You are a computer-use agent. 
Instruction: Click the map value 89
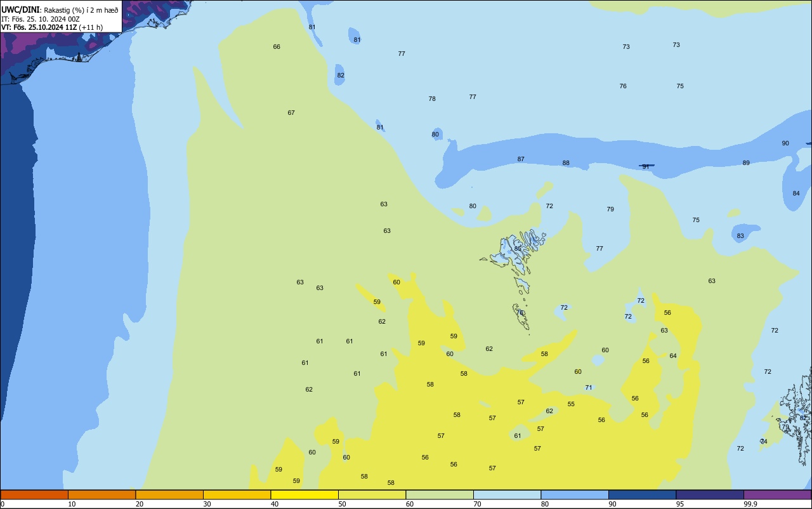(x=746, y=163)
